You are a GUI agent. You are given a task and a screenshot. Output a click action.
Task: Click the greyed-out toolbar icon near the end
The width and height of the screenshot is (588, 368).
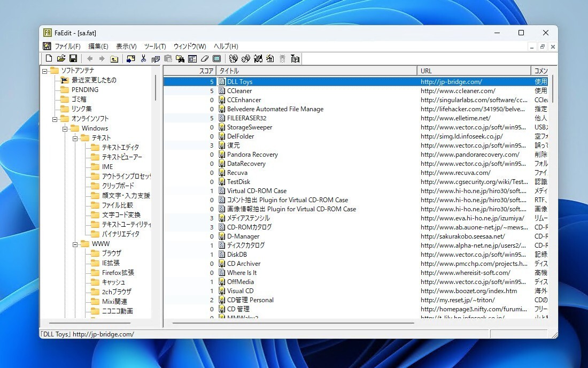282,59
